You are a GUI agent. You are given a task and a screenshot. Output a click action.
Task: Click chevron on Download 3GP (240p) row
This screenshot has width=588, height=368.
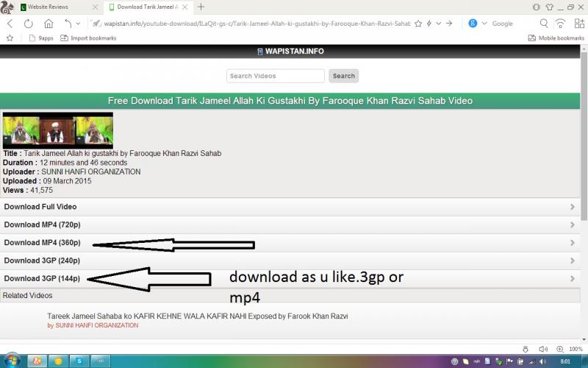tap(573, 261)
